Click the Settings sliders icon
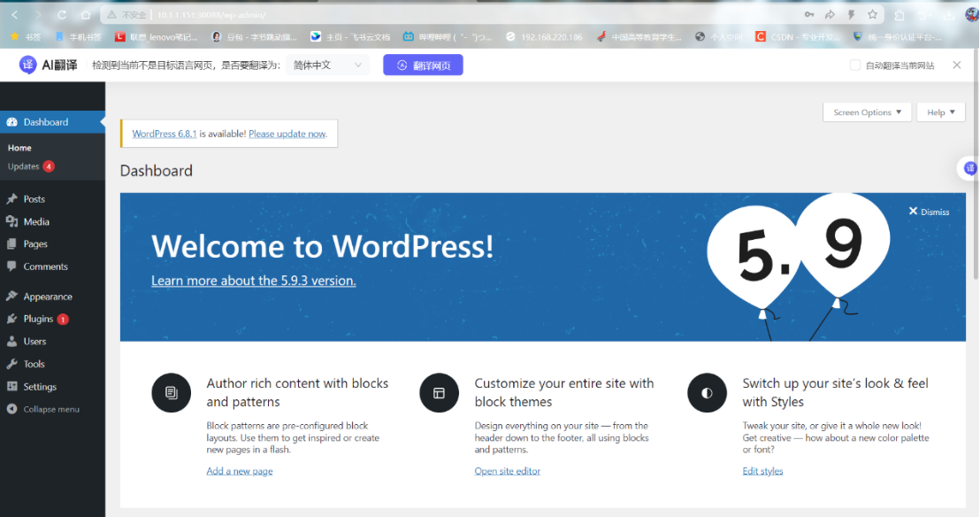980x517 pixels. tap(11, 386)
